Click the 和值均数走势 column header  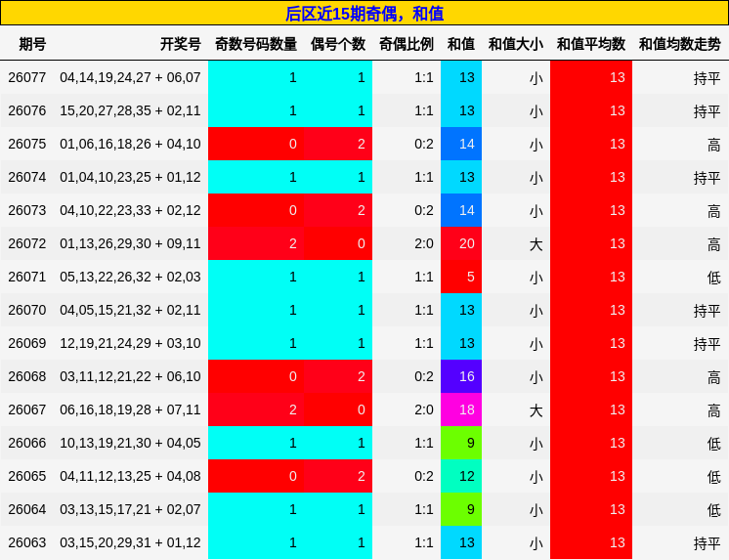coord(680,44)
